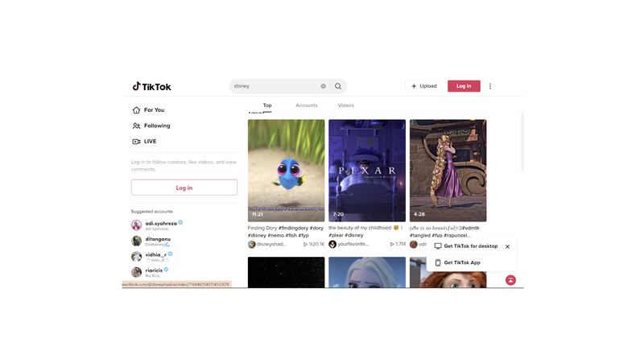Image resolution: width=644 pixels, height=359 pixels.
Task: Switch to the Accounts tab
Action: pos(307,105)
